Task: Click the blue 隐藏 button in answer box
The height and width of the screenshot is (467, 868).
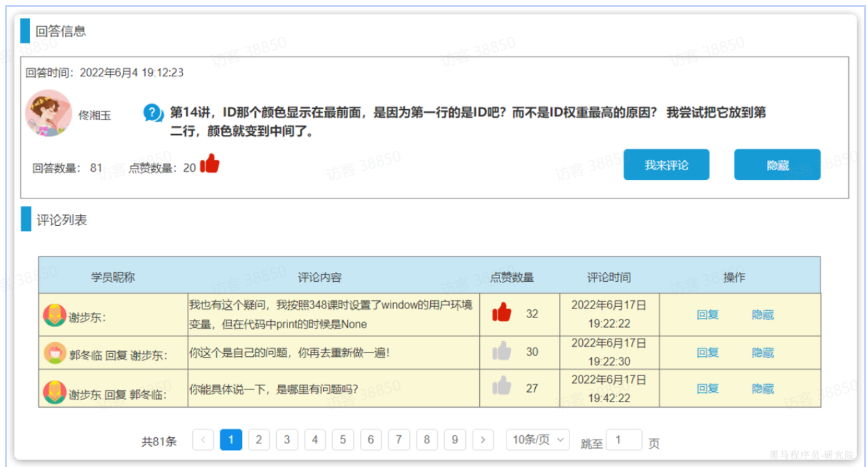Action: (778, 165)
